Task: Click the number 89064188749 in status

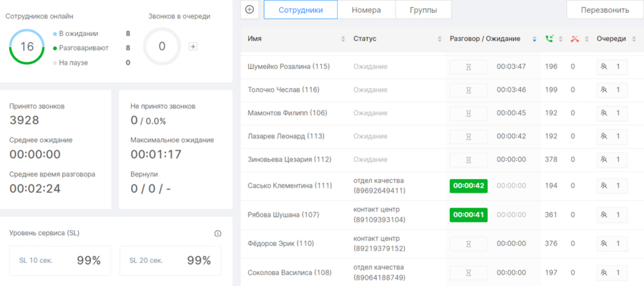Action: tap(379, 277)
